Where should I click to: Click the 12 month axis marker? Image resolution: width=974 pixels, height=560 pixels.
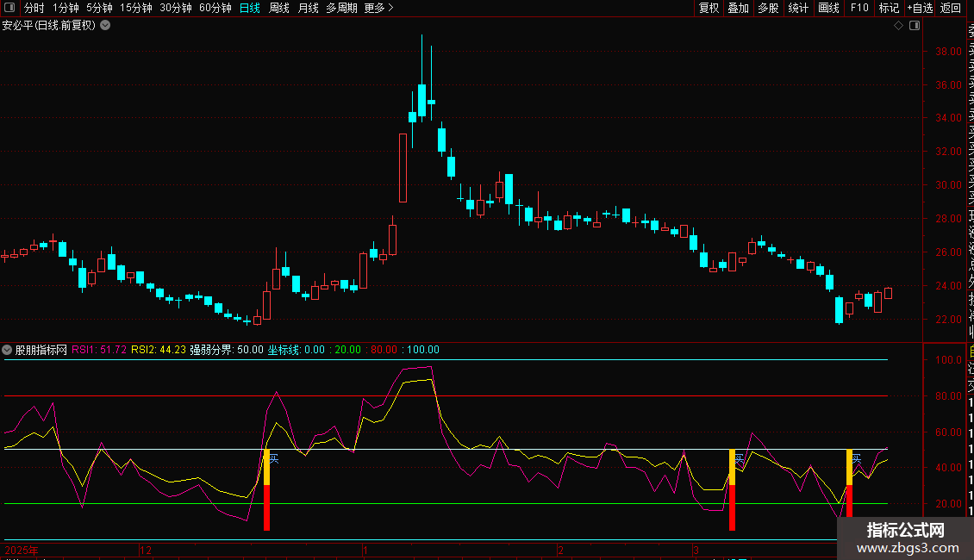(x=146, y=550)
